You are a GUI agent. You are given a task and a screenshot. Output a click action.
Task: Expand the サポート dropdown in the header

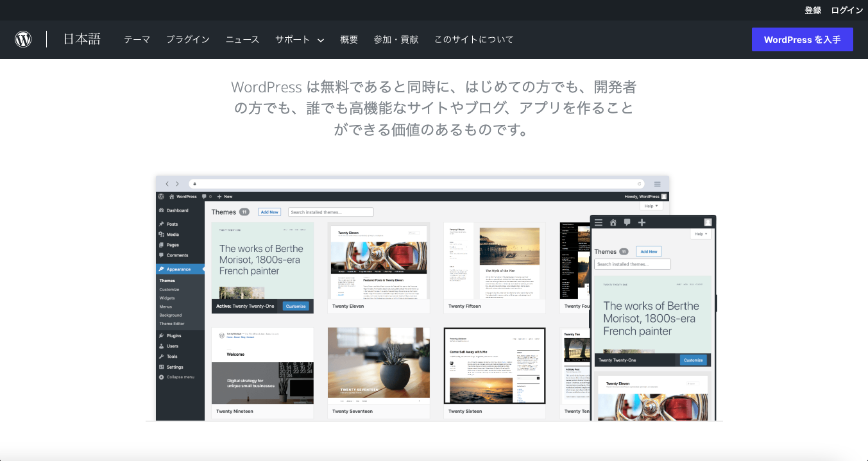pos(300,39)
